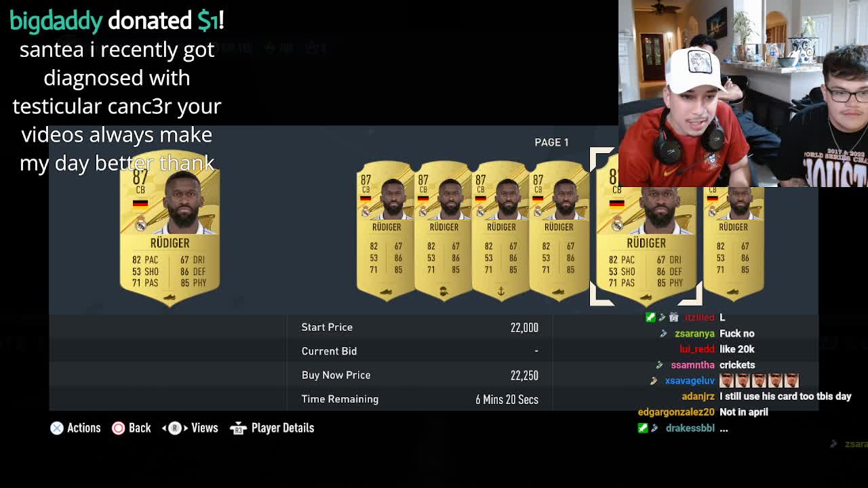Viewport: 868px width, 488px height.
Task: Click the X Actions button icon
Action: [57, 428]
